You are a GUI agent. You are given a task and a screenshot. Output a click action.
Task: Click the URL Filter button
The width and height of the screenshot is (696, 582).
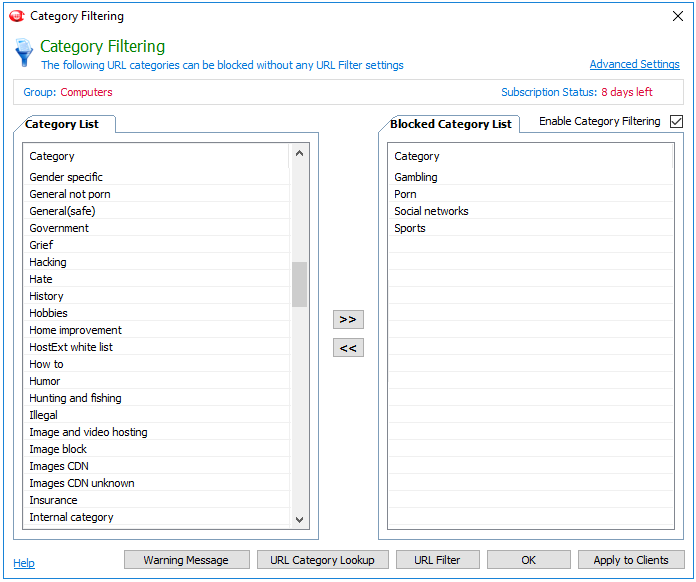tap(438, 560)
